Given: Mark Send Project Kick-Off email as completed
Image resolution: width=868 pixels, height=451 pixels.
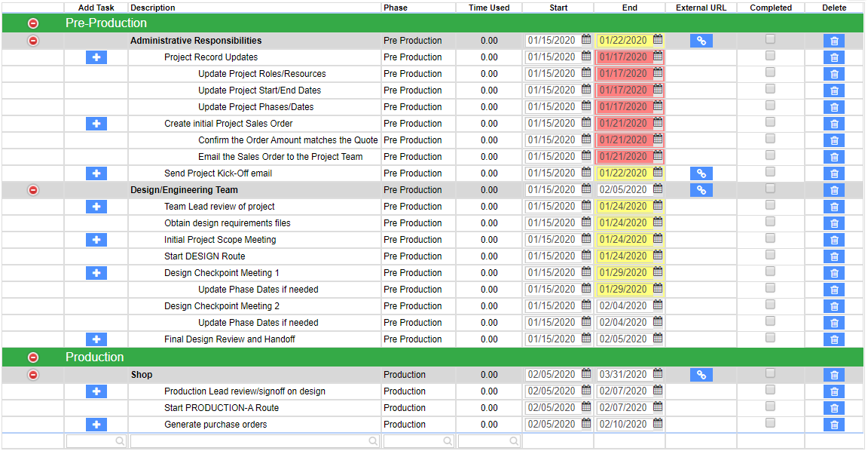Looking at the screenshot, I should (770, 172).
